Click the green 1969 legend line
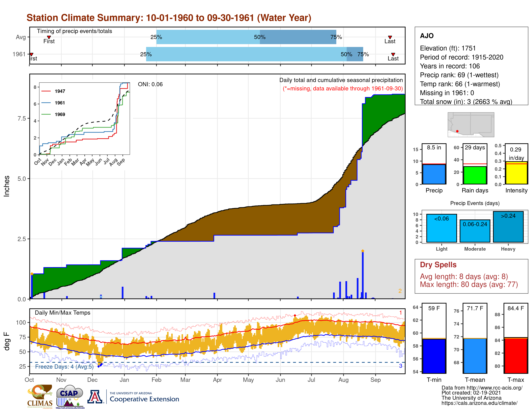Image resolution: width=532 pixels, height=411 pixels. [46, 114]
